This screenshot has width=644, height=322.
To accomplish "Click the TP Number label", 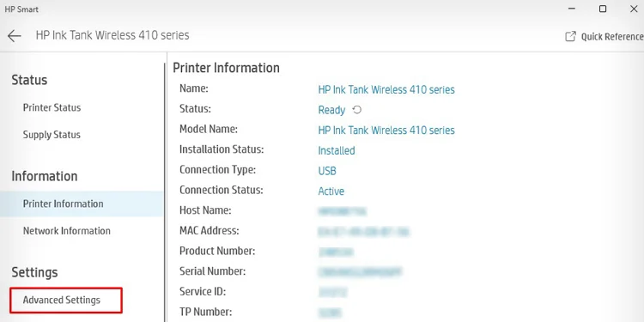I will [206, 312].
